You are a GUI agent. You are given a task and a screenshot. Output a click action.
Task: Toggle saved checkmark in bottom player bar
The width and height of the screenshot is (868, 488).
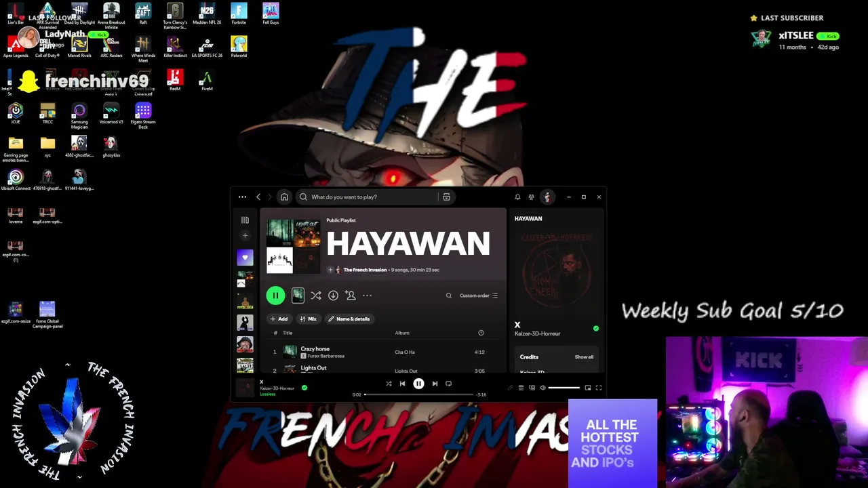tap(304, 388)
